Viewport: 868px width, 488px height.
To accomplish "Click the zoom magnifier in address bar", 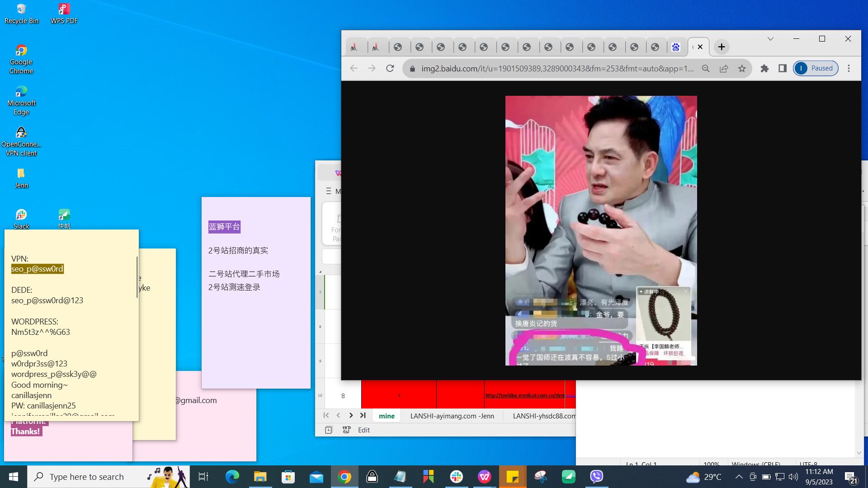I will (706, 68).
